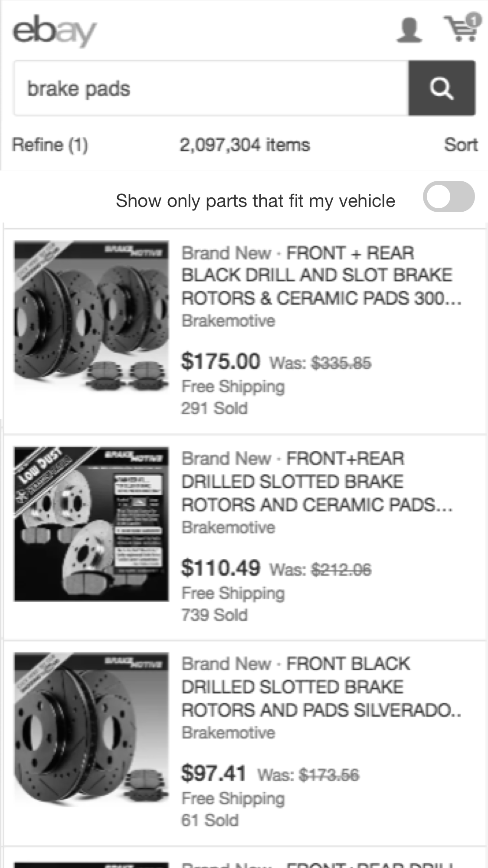488x868 pixels.
Task: Click the 2,097,304 items result count
Action: pos(245,145)
